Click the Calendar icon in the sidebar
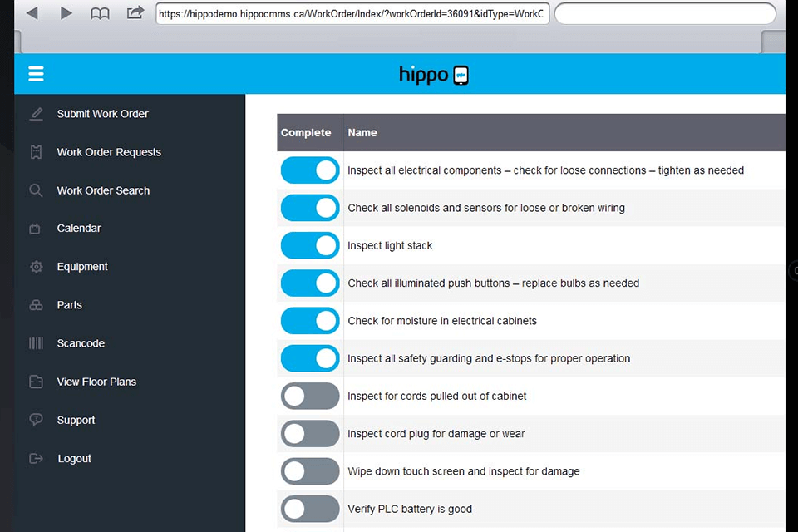The image size is (798, 532). [x=36, y=228]
